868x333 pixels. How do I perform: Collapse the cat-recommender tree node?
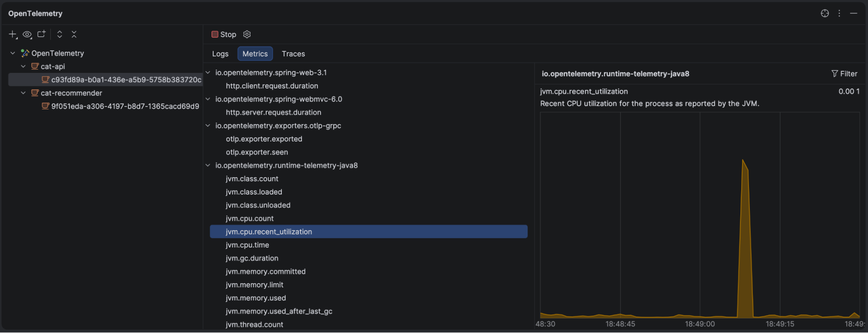click(x=23, y=93)
